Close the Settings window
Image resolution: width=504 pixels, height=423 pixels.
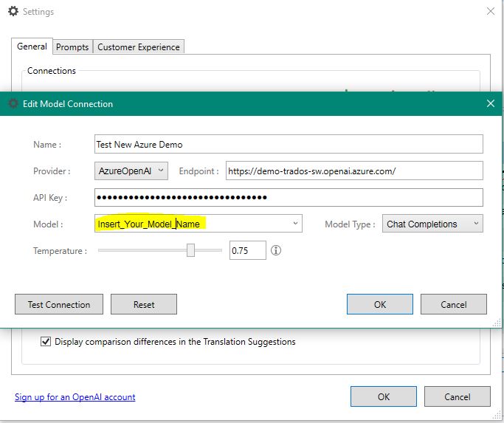point(491,11)
